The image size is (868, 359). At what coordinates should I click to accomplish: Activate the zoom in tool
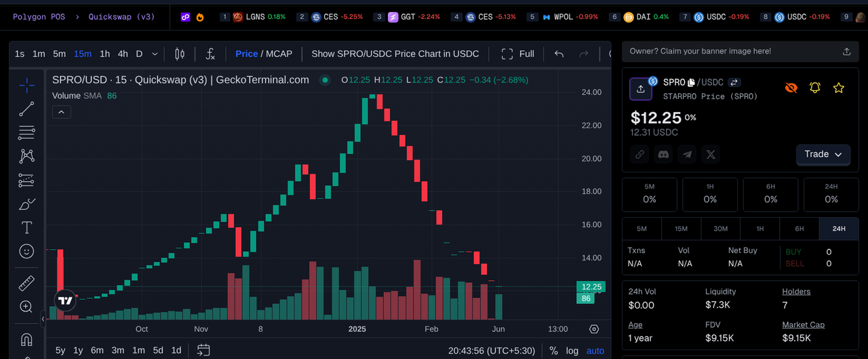point(26,307)
